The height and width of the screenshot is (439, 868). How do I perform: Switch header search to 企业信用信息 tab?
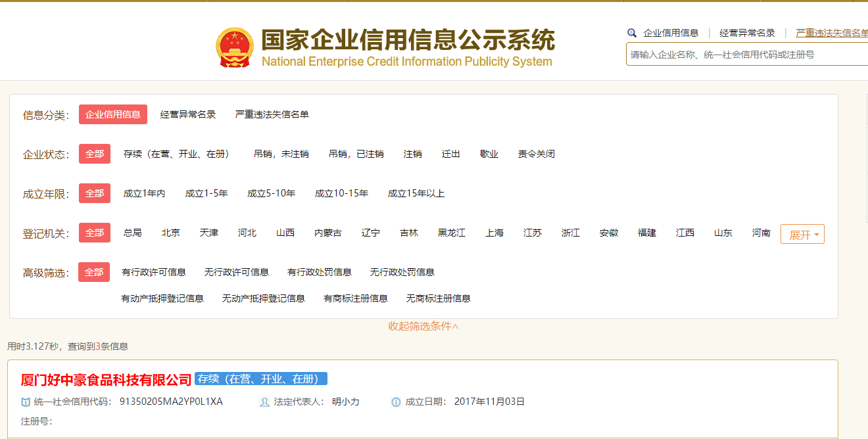click(671, 33)
